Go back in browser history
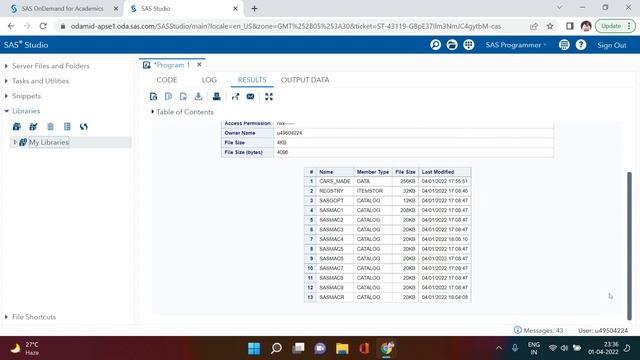Image resolution: width=640 pixels, height=360 pixels. tap(11, 26)
